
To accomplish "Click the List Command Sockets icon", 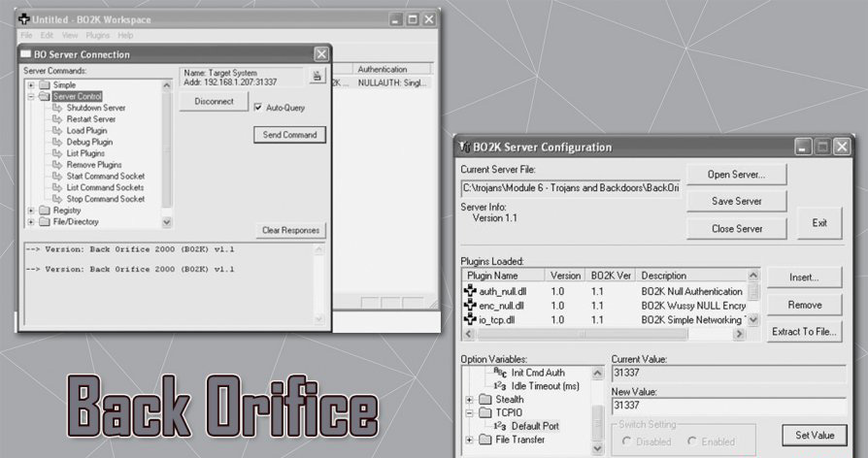I will 57,187.
